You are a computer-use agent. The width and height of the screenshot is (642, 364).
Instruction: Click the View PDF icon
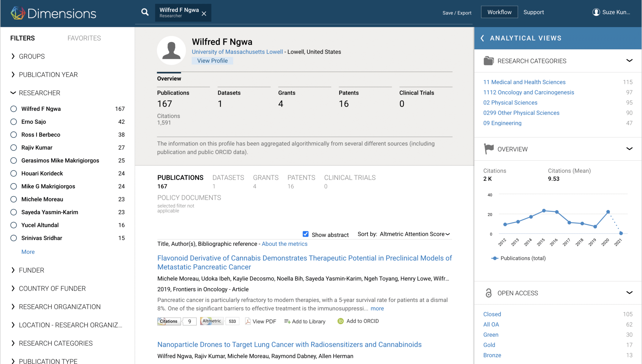[x=248, y=321]
